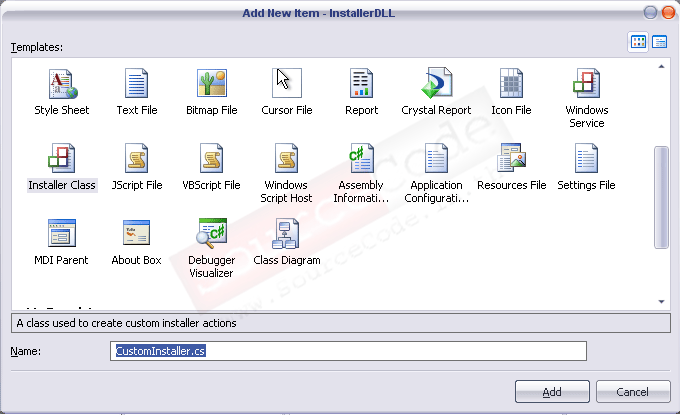The height and width of the screenshot is (415, 680).
Task: Click the "Resources File" label text
Action: (512, 185)
